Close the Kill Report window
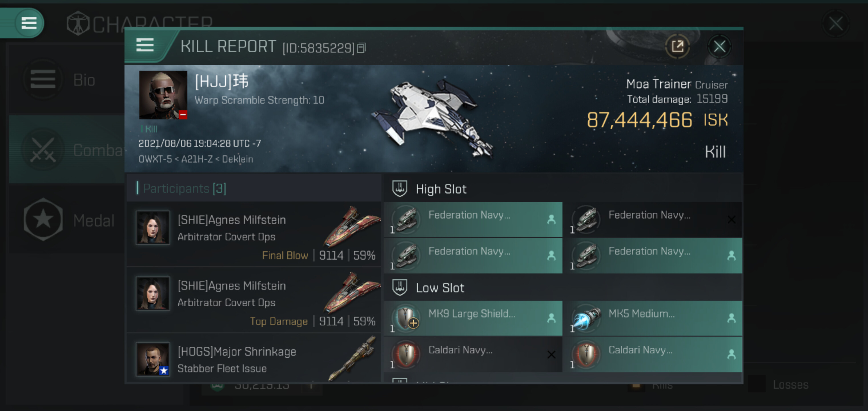 click(719, 47)
